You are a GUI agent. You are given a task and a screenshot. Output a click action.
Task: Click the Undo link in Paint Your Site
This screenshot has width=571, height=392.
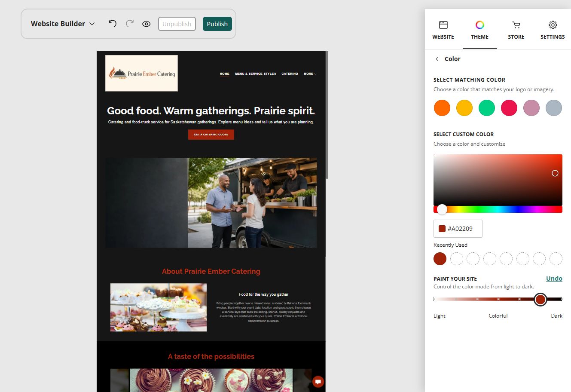click(554, 279)
